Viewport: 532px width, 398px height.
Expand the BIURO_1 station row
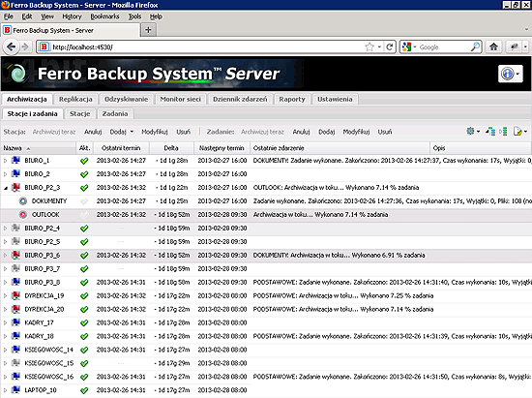(6, 161)
